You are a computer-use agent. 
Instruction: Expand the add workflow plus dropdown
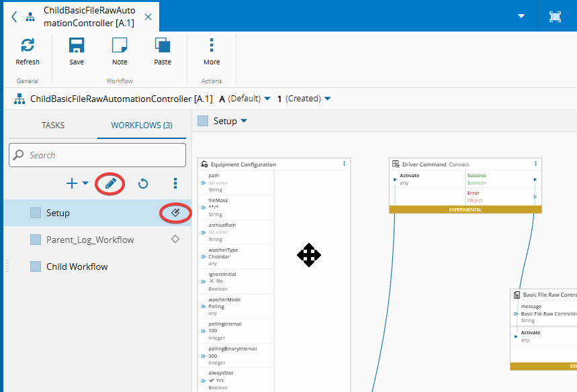coord(77,183)
